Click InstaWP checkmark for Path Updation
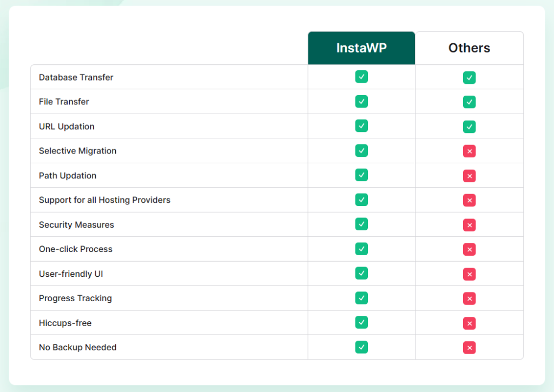Image resolution: width=554 pixels, height=392 pixels. pos(361,175)
